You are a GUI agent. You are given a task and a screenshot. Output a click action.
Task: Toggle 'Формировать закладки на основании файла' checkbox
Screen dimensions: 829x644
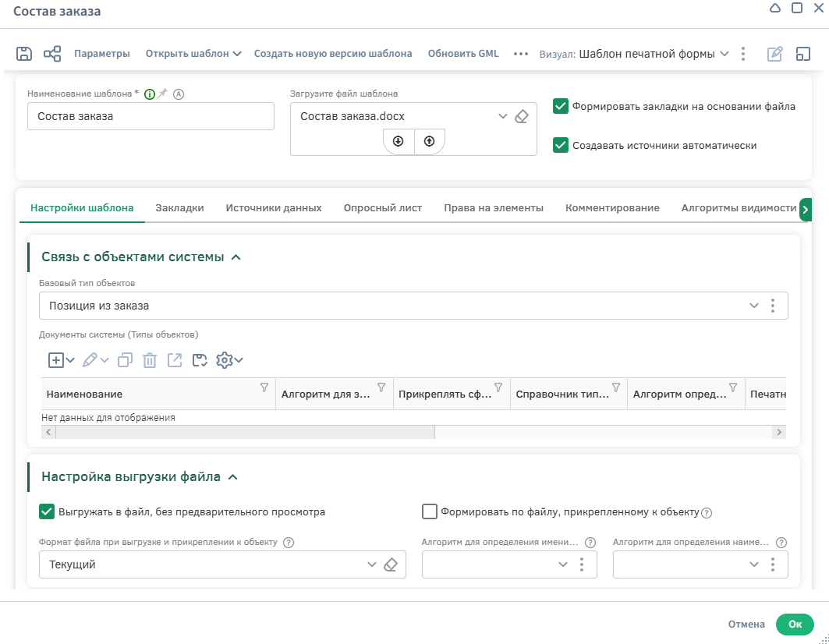(x=560, y=106)
